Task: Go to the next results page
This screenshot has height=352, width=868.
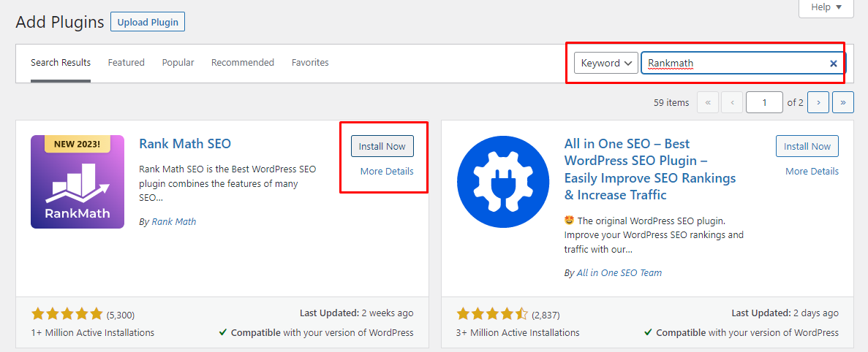Action: pos(818,102)
